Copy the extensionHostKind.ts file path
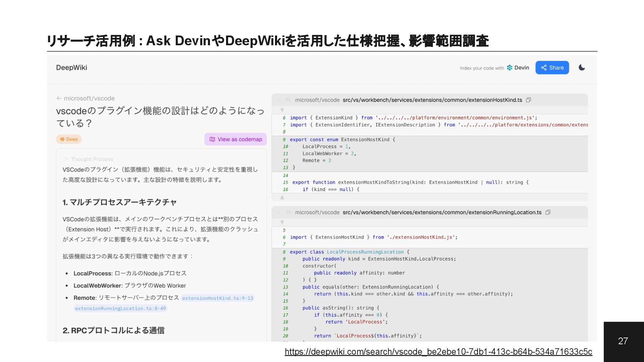 click(x=529, y=100)
